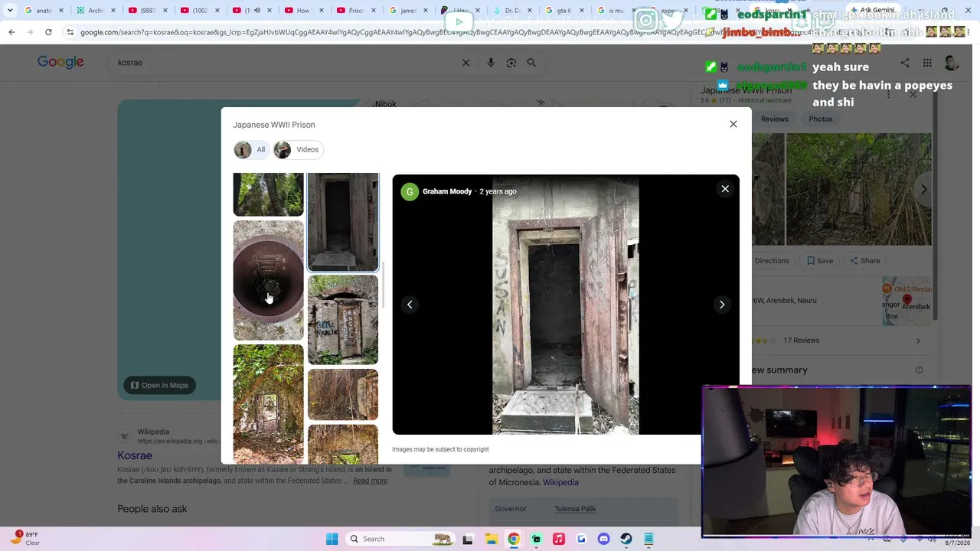Open Notepad from the taskbar
The image size is (980, 551).
click(x=648, y=539)
